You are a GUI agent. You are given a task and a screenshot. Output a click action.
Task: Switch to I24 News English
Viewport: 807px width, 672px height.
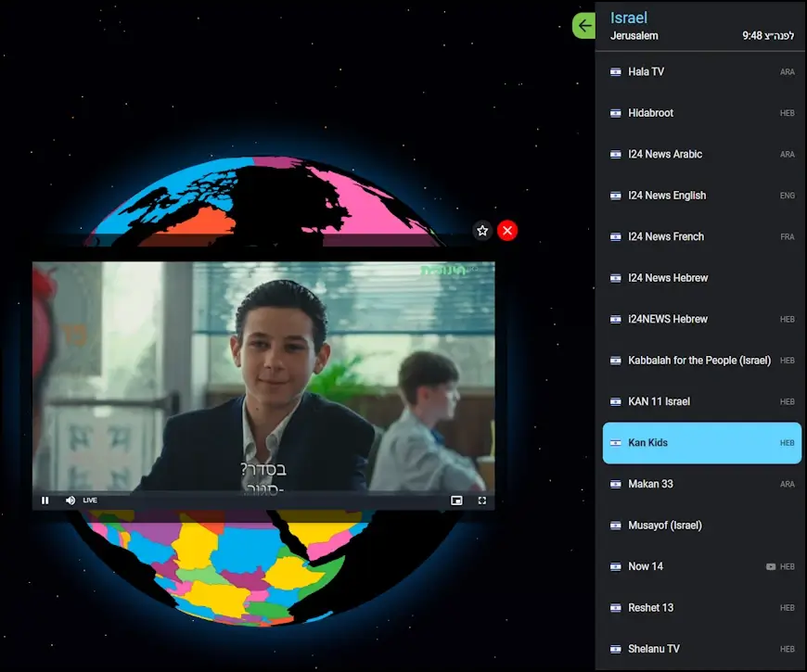[x=667, y=196]
